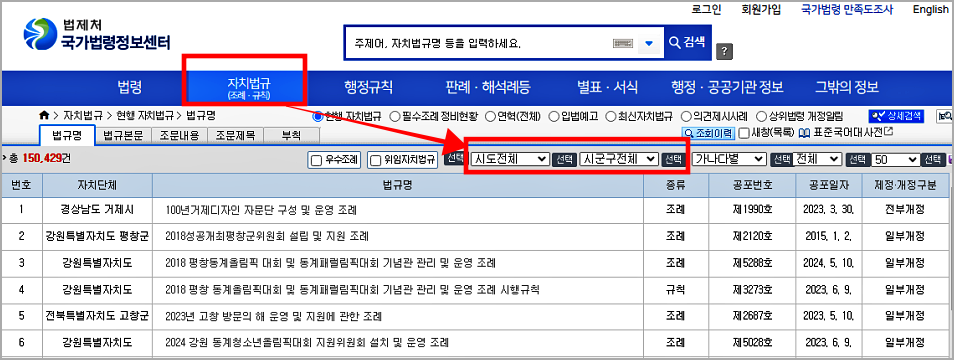Click the 회원가입 link
This screenshot has width=954, height=360.
761,9
